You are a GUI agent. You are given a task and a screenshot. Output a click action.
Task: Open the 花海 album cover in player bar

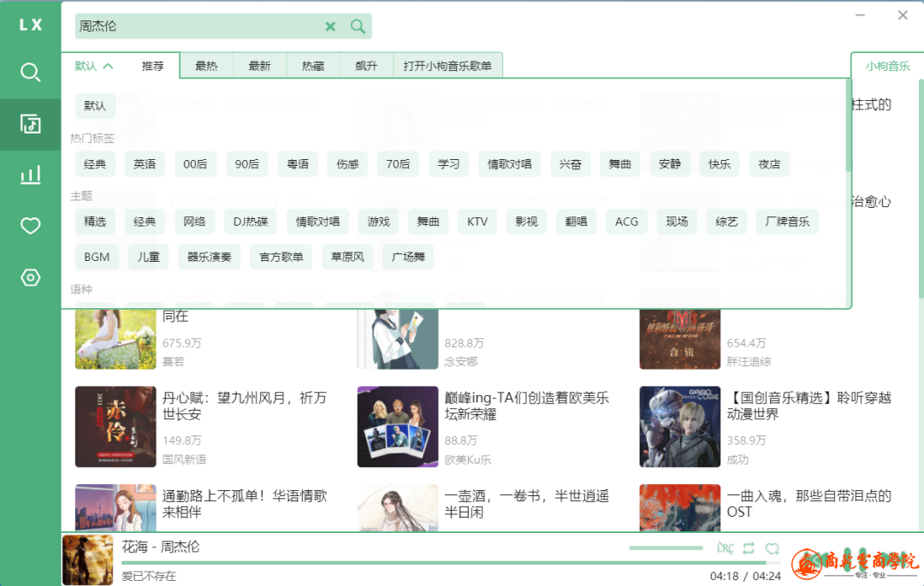[88, 559]
